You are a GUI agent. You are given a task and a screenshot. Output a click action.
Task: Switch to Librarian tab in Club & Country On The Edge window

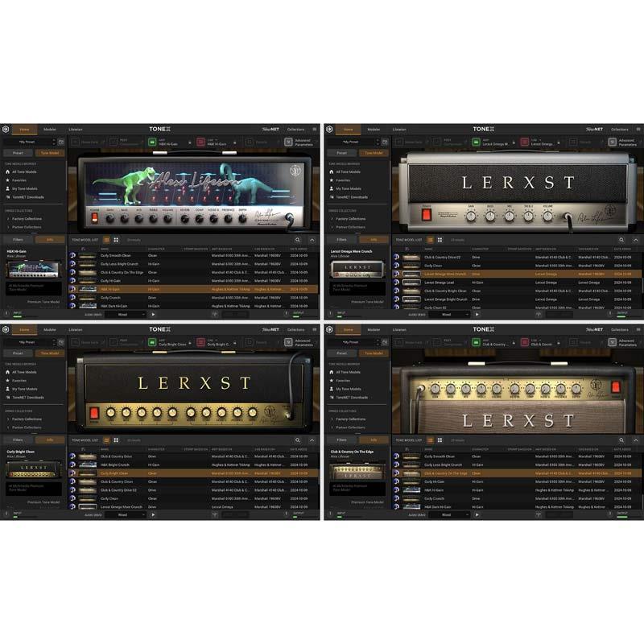click(399, 329)
